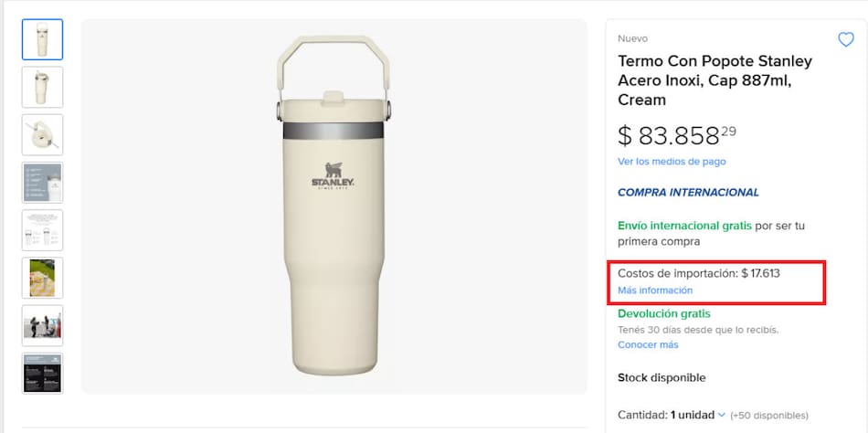Open 'Más información' about import costs

(x=655, y=290)
